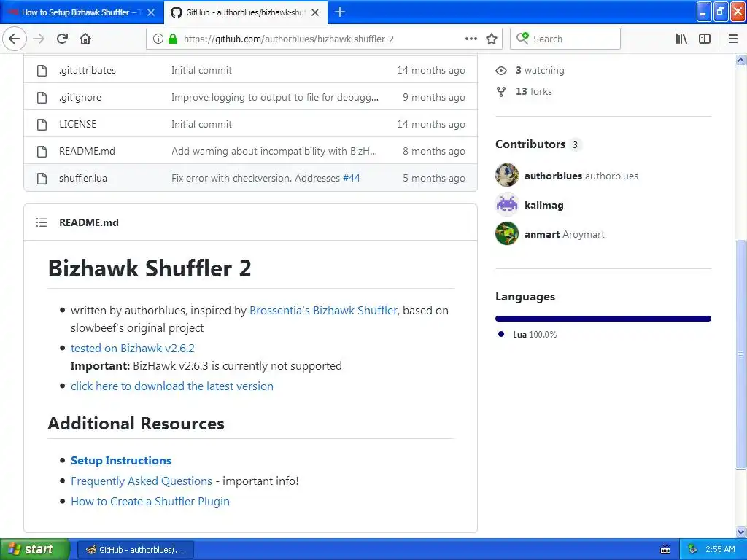Click the Firefox search box
747x560 pixels.
565,39
